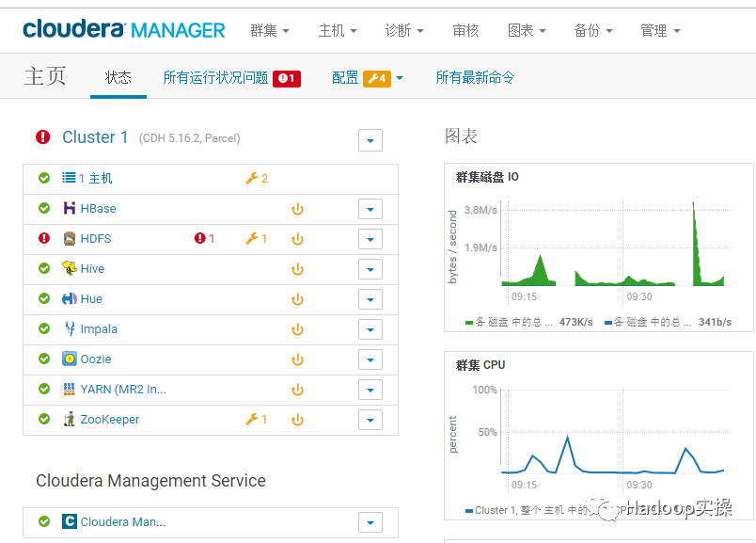The height and width of the screenshot is (543, 756).
Task: Click the Impala antelope icon
Action: point(70,328)
